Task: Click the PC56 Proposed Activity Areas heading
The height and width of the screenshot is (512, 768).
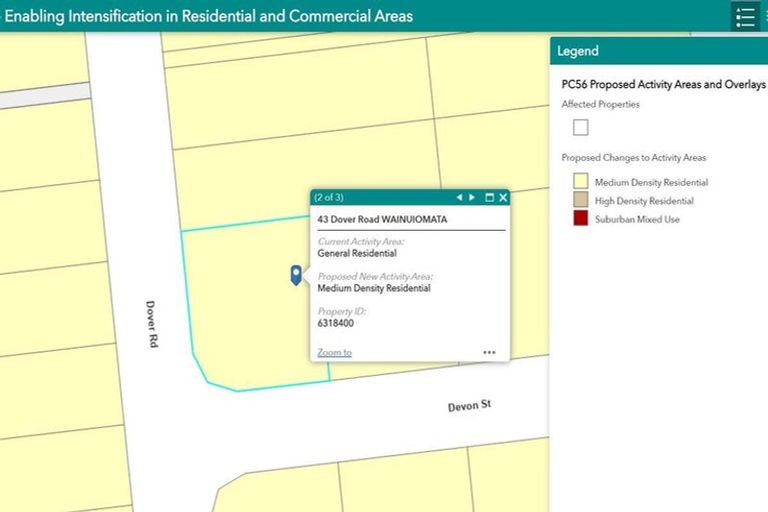Action: pos(663,85)
